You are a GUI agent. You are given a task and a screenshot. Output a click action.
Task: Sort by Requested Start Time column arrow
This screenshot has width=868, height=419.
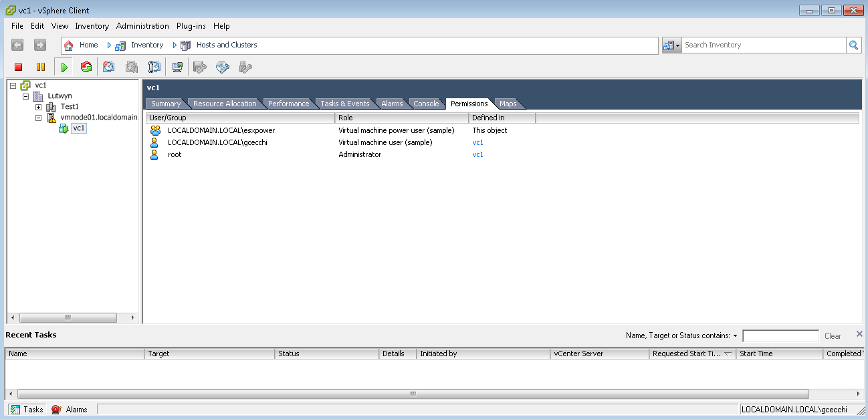[728, 354]
